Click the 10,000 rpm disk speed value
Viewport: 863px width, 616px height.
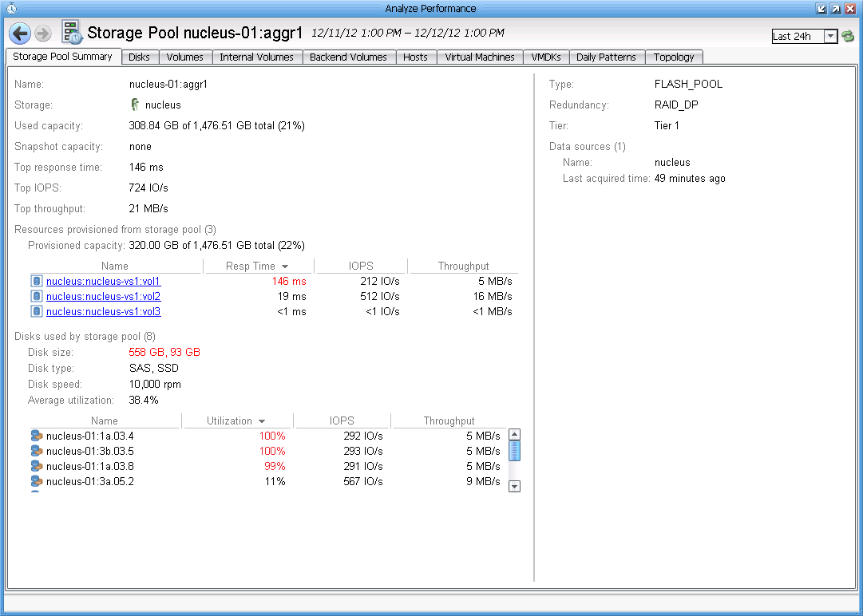tap(155, 385)
